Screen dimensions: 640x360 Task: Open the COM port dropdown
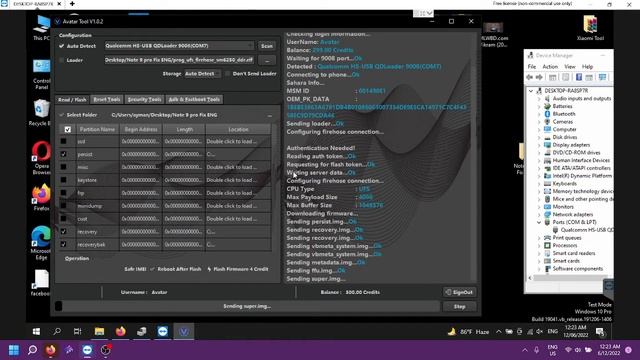179,46
